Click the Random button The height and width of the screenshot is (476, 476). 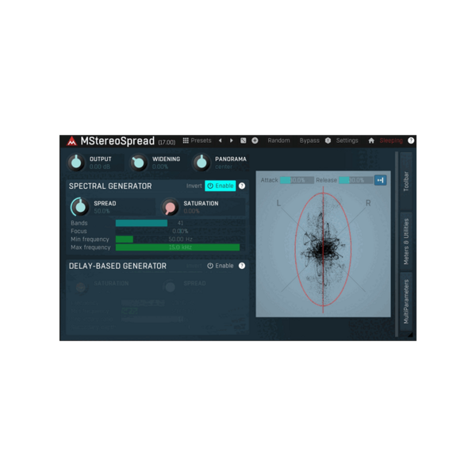(x=278, y=140)
